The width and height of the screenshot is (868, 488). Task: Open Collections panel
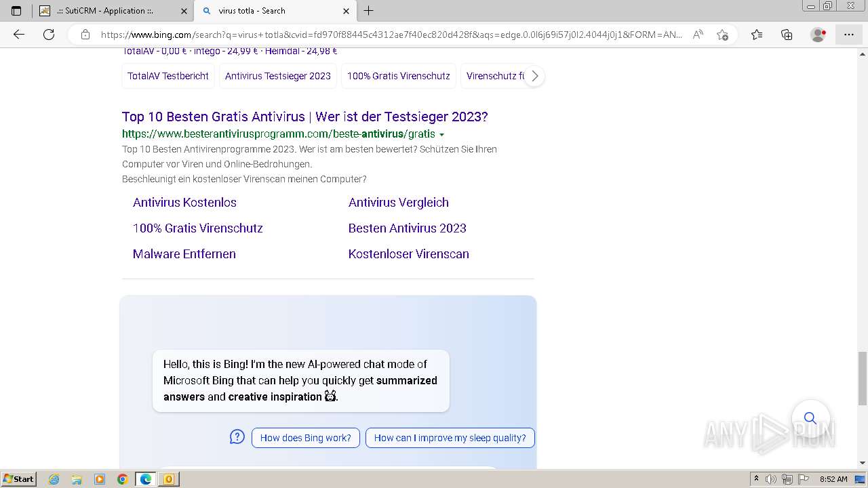(787, 35)
